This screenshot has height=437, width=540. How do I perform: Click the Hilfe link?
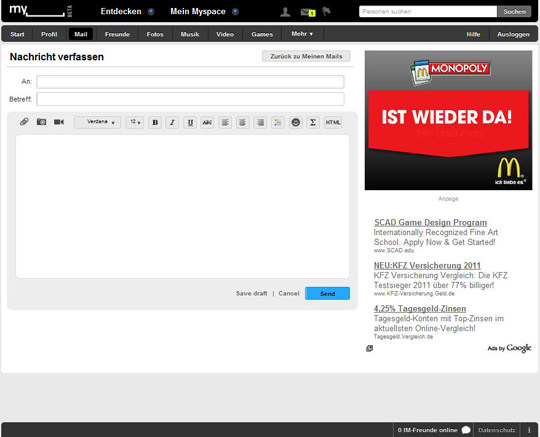473,34
